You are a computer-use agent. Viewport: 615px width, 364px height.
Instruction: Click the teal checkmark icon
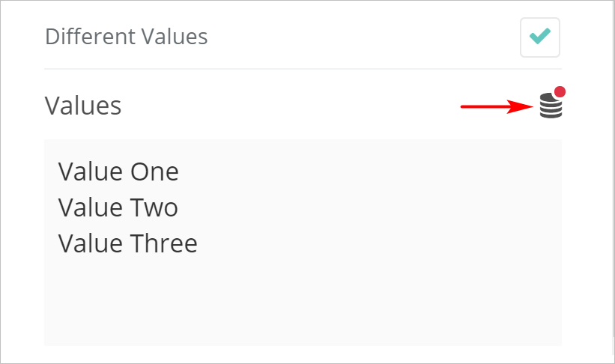pos(540,37)
